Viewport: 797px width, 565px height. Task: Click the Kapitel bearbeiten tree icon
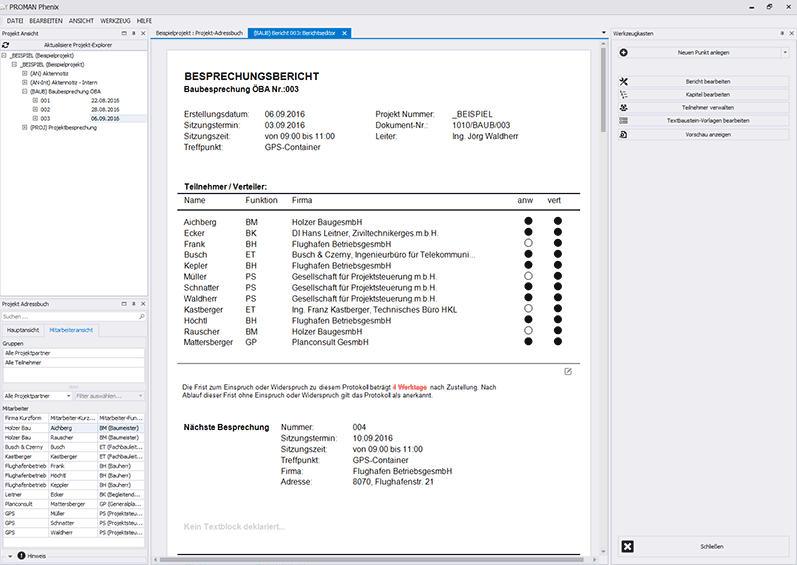pyautogui.click(x=624, y=95)
